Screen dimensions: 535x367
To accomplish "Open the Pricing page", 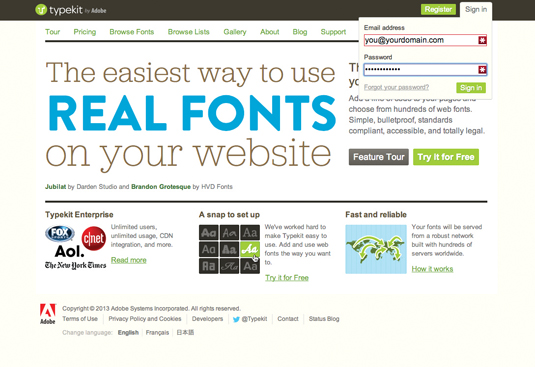I will (85, 32).
